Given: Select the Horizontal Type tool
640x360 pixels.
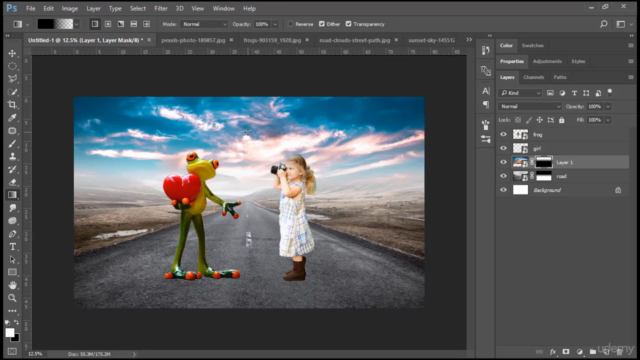Looking at the screenshot, I should click(12, 247).
